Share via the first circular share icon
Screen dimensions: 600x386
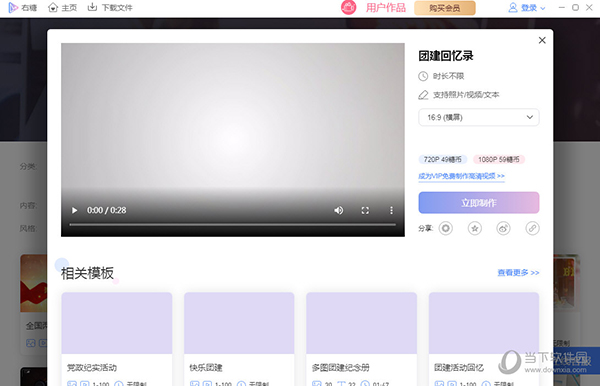pos(445,228)
